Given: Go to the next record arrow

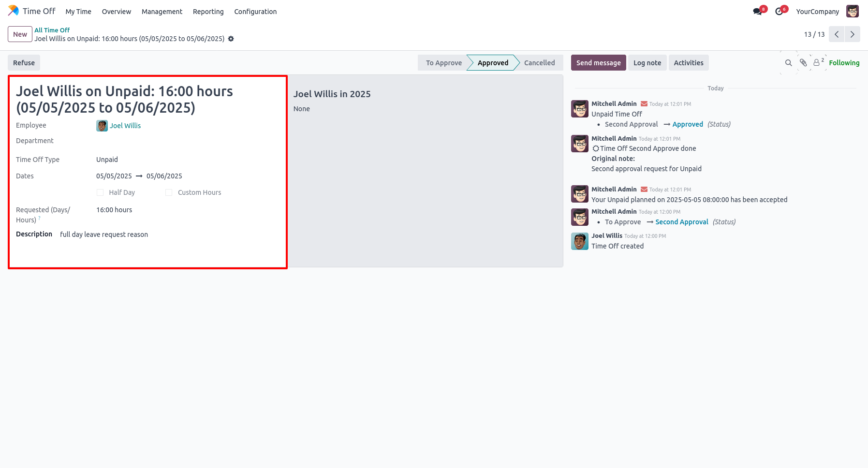Looking at the screenshot, I should [x=852, y=34].
